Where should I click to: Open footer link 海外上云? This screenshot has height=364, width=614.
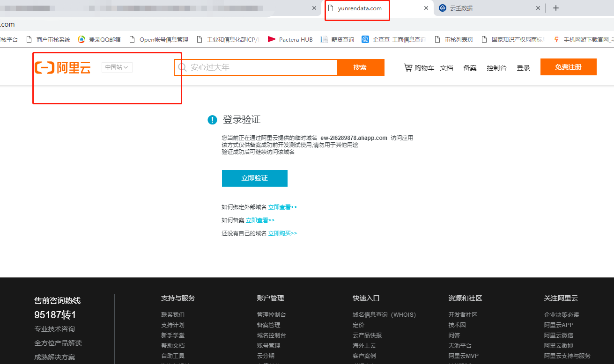[x=364, y=346]
